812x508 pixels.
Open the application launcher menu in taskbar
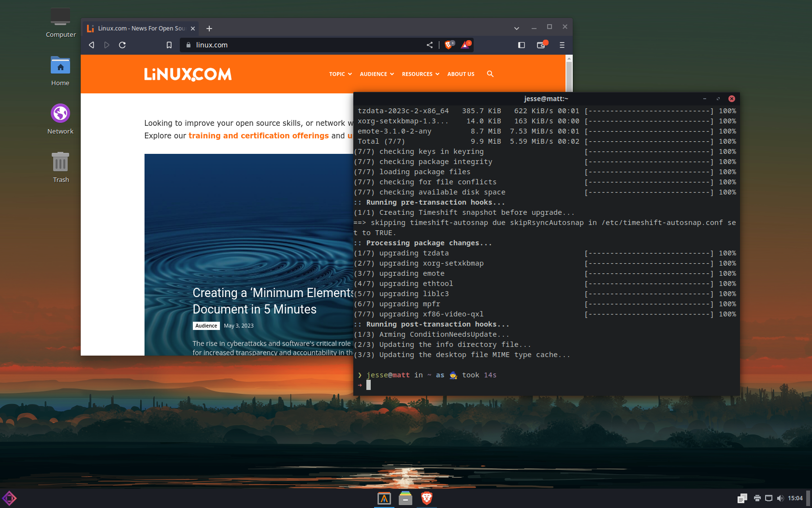coord(9,498)
